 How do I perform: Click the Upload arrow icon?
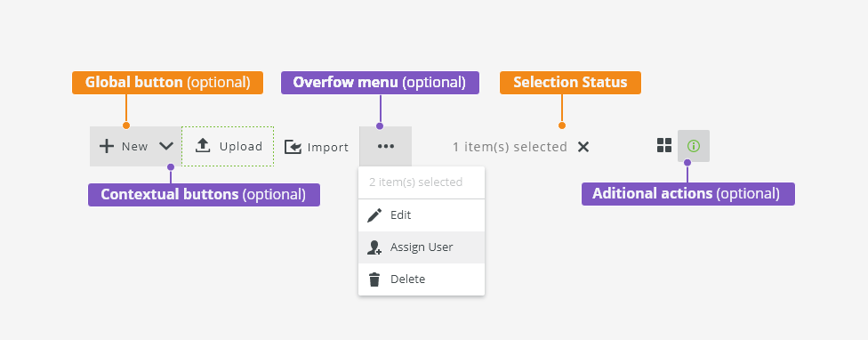(x=203, y=146)
